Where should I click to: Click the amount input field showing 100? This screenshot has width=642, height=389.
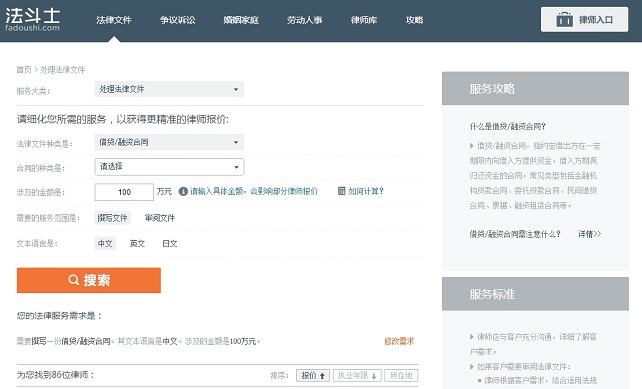coord(124,192)
